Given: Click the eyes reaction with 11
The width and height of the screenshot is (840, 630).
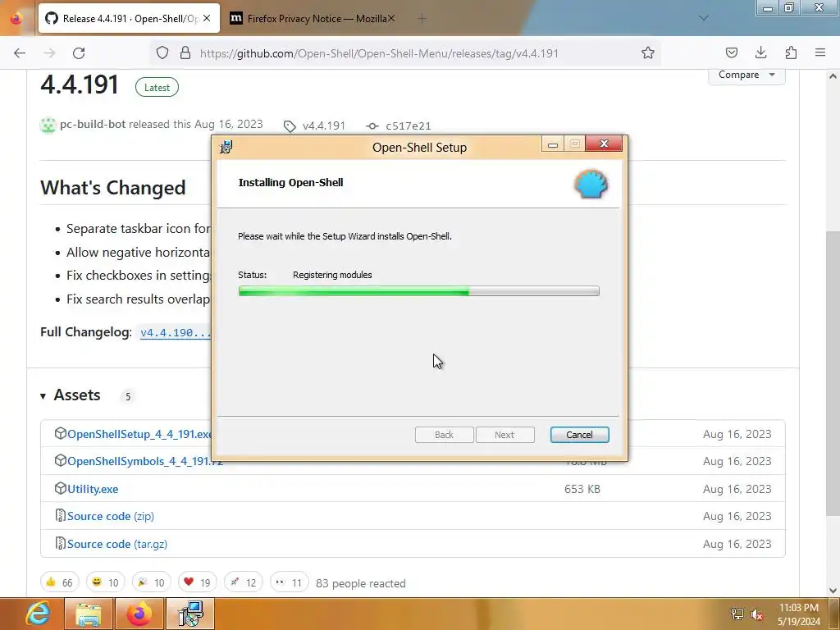Looking at the screenshot, I should click(290, 582).
